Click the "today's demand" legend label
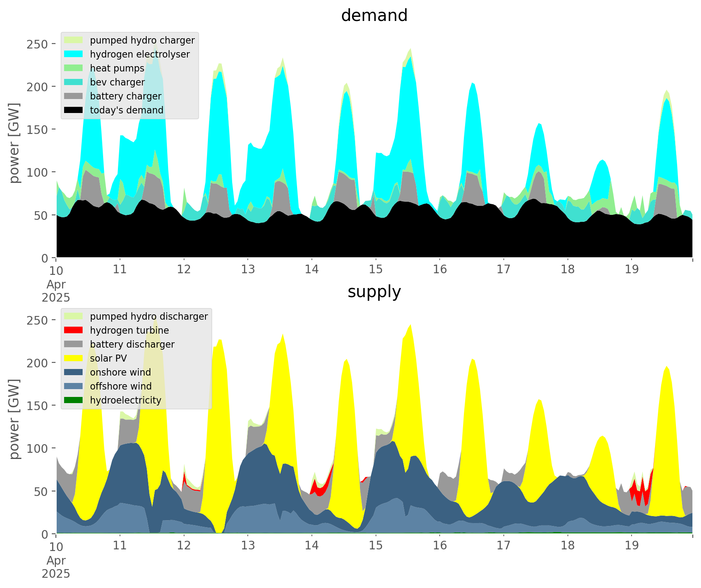Screen dimensions: 701x588 coord(127,111)
